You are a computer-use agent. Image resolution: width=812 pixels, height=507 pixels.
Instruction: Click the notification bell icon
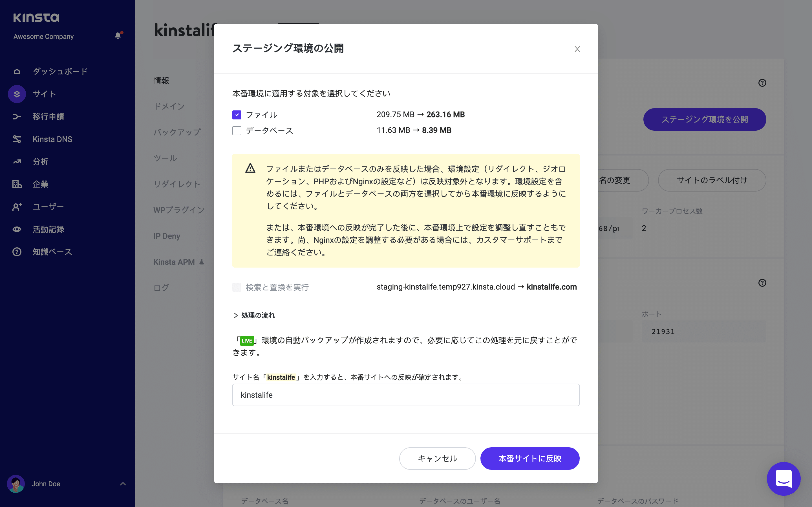[118, 36]
